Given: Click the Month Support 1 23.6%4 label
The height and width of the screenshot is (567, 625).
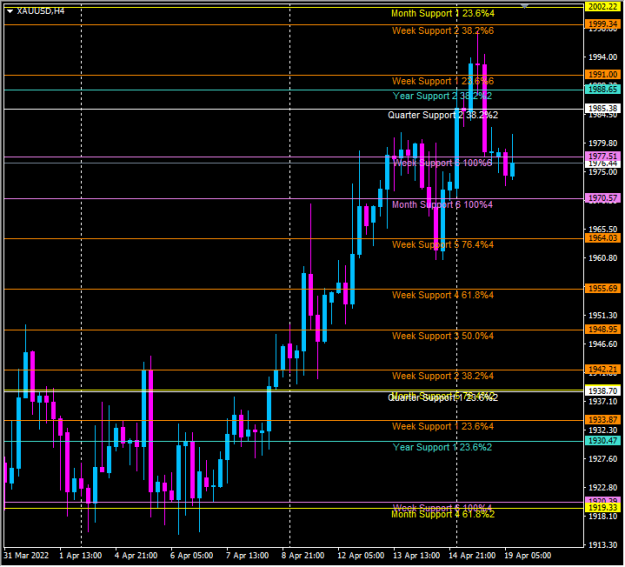Looking at the screenshot, I should pyautogui.click(x=442, y=13).
